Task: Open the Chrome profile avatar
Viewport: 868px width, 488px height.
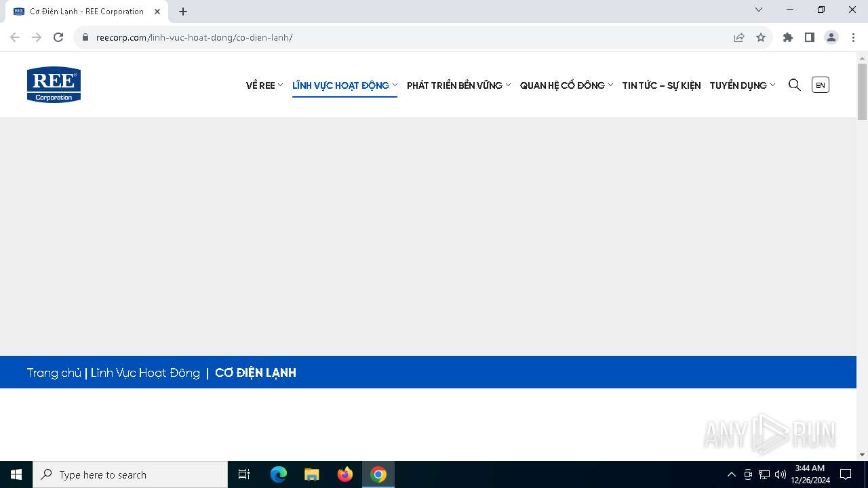Action: (x=831, y=37)
